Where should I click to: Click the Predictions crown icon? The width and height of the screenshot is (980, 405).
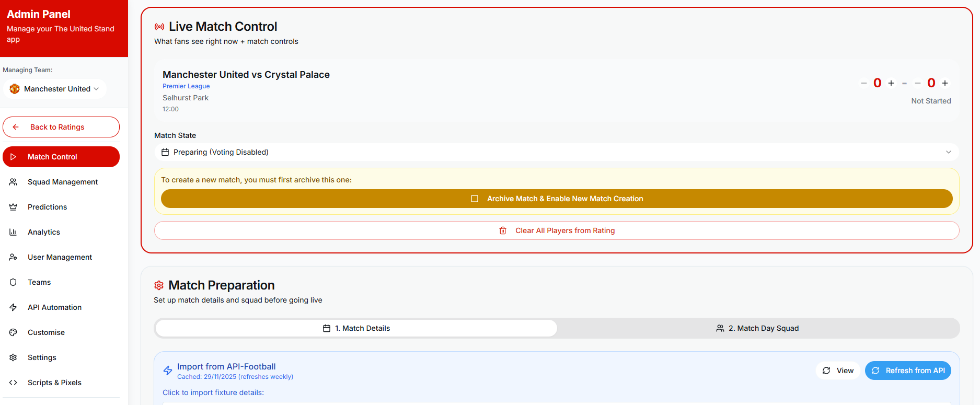pyautogui.click(x=13, y=207)
